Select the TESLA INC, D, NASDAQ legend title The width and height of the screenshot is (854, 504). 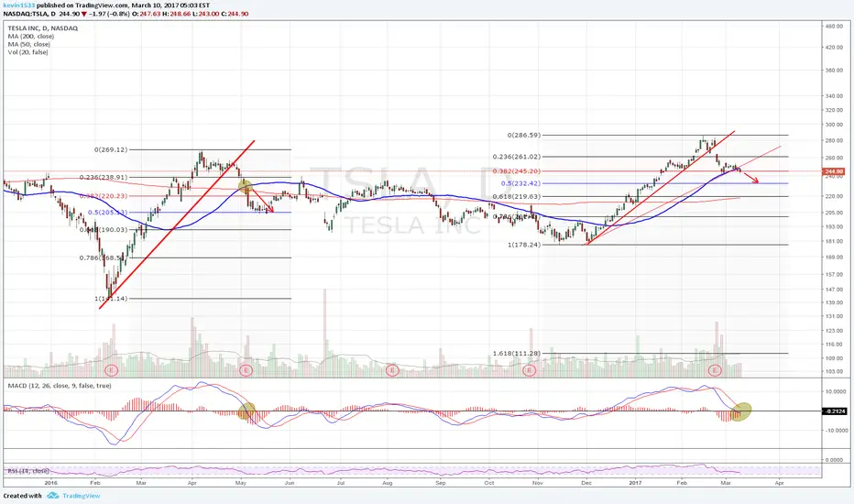coord(43,28)
